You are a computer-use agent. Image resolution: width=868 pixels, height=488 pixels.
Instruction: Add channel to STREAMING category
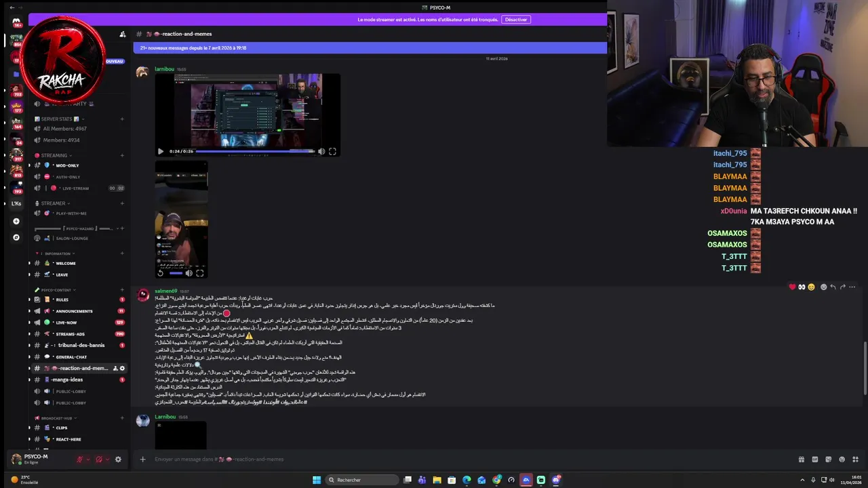pos(122,155)
